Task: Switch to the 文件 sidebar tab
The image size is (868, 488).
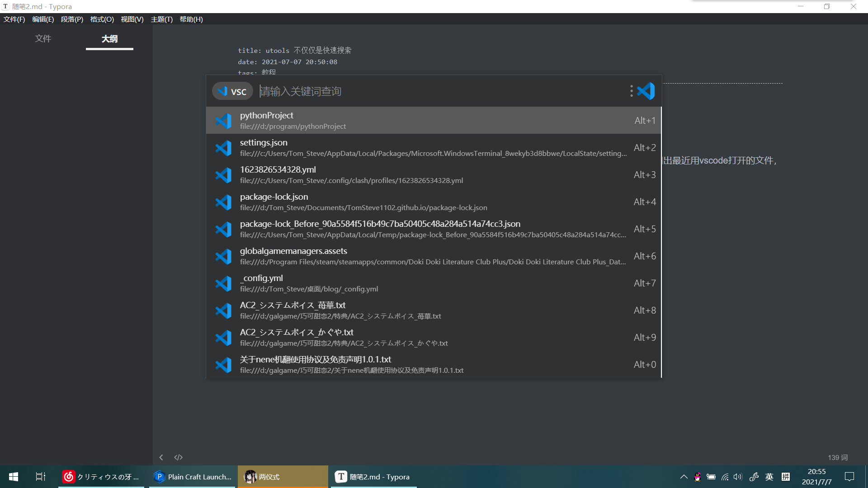Action: (43, 39)
